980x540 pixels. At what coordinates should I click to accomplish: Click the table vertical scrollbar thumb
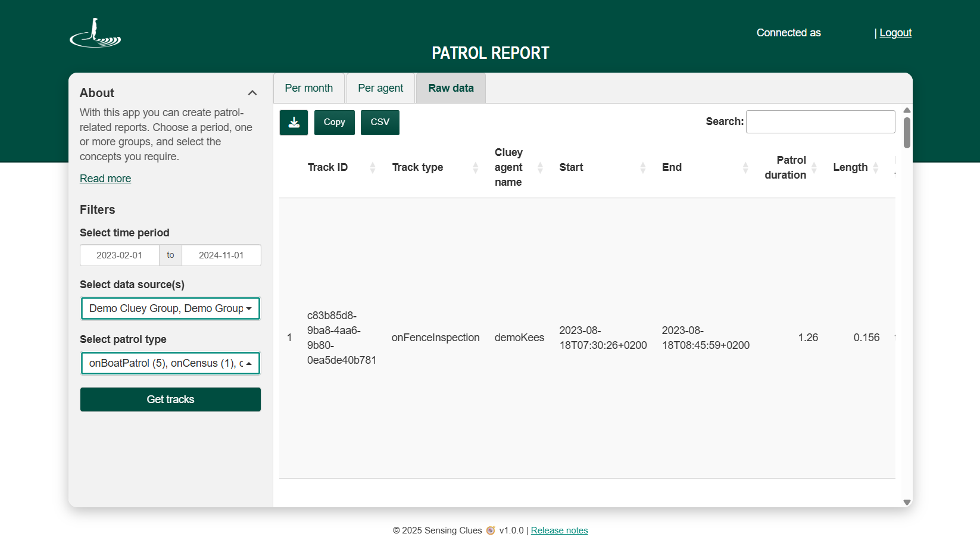[x=907, y=132]
